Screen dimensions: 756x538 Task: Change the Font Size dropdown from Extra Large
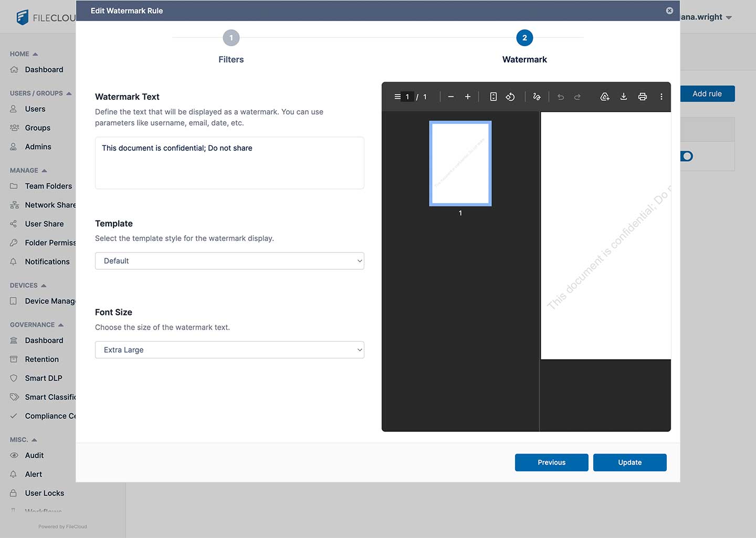pos(229,350)
